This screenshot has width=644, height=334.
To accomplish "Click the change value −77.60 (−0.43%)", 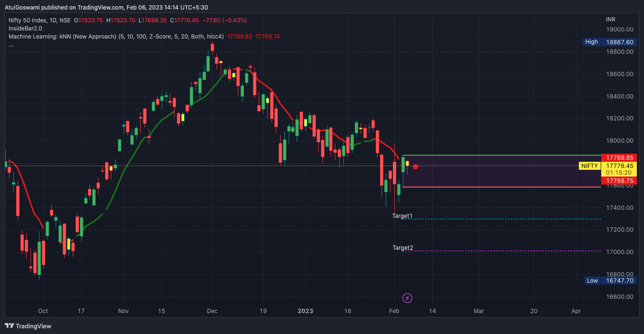I will (x=224, y=20).
